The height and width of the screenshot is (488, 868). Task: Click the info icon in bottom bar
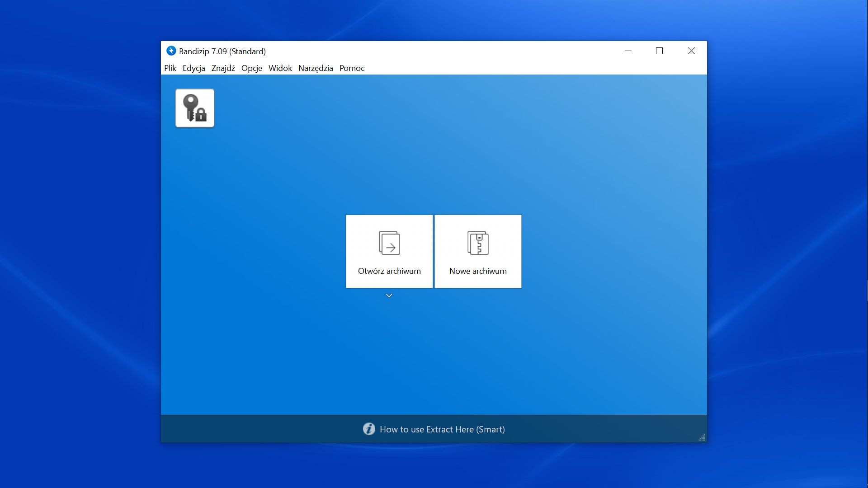click(x=369, y=429)
